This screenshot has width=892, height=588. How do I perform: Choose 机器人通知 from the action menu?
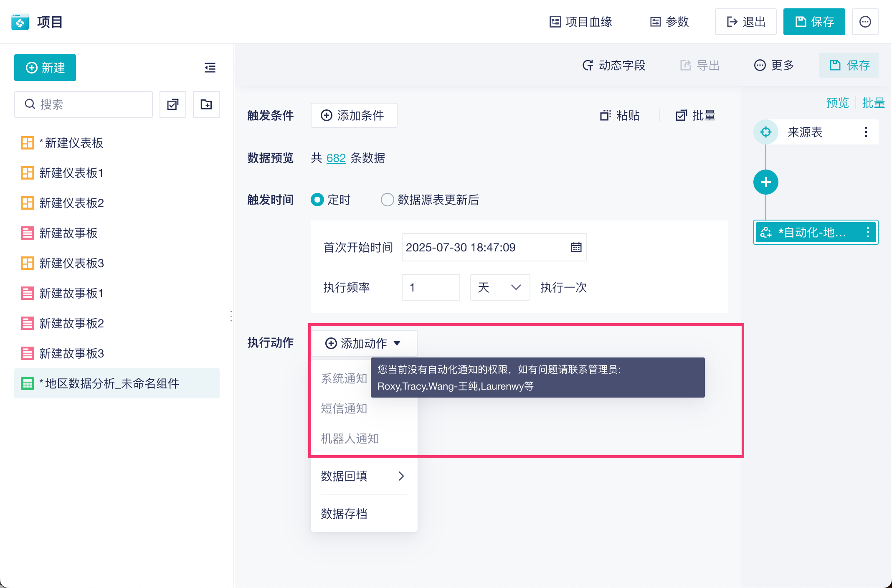point(350,438)
